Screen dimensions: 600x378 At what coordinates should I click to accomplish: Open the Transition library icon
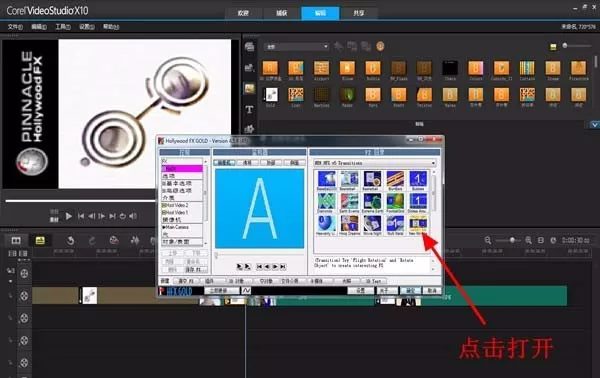(x=249, y=89)
